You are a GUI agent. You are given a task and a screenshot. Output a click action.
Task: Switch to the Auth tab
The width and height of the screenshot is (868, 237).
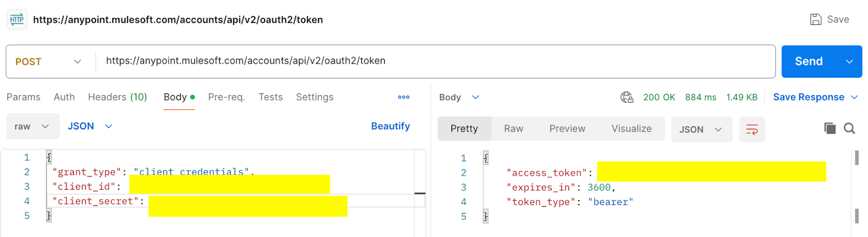(x=64, y=97)
